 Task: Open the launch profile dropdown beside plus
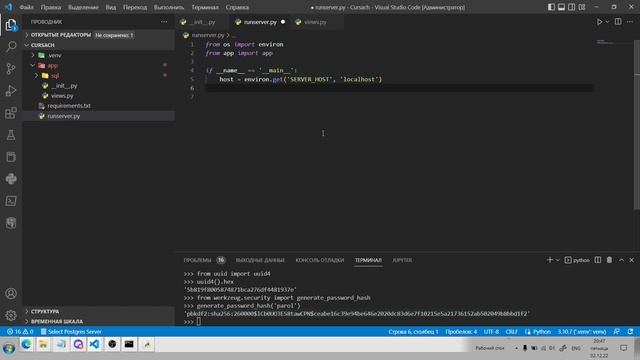point(558,260)
